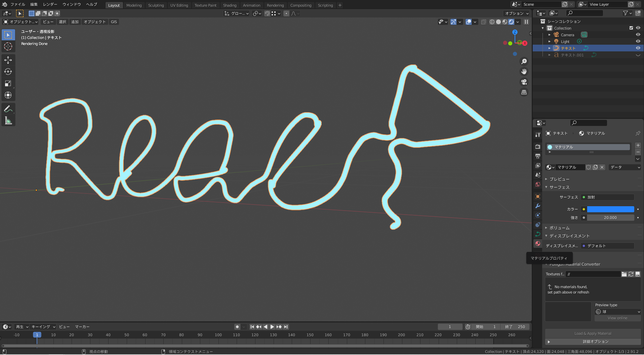Click the View online button
Viewport: 644px width, 355px height.
pyautogui.click(x=617, y=318)
